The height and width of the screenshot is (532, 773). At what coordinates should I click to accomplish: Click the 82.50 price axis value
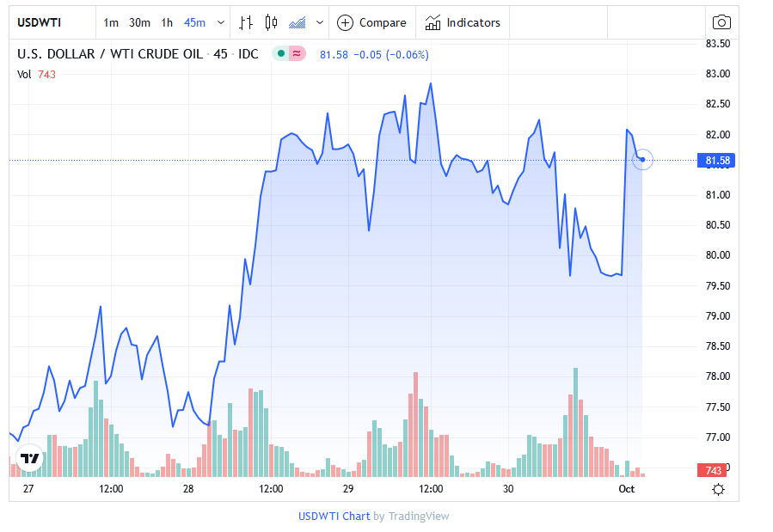718,104
